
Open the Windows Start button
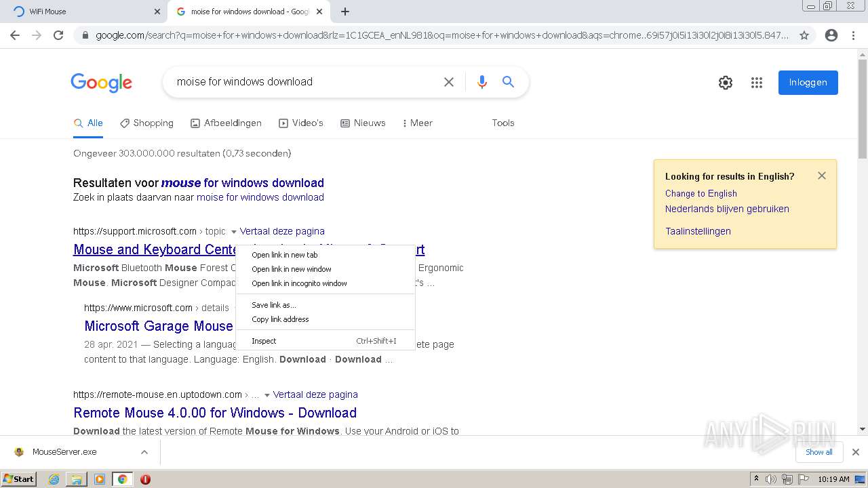click(x=18, y=479)
